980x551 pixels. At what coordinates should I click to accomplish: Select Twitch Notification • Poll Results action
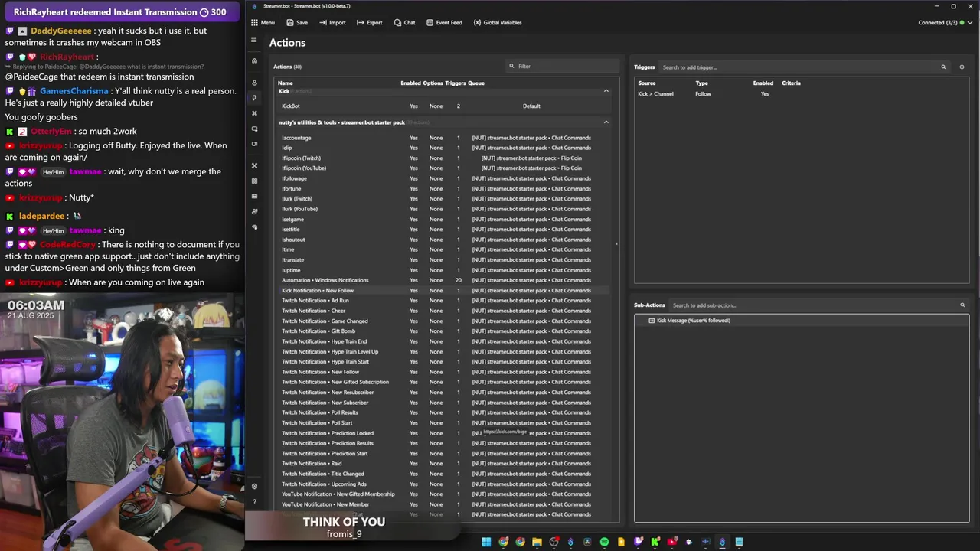444,412
